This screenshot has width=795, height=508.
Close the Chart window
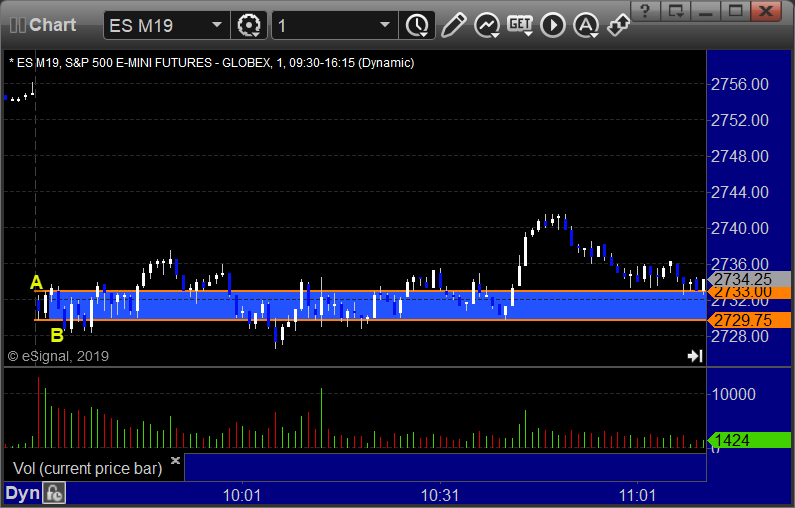click(x=766, y=11)
